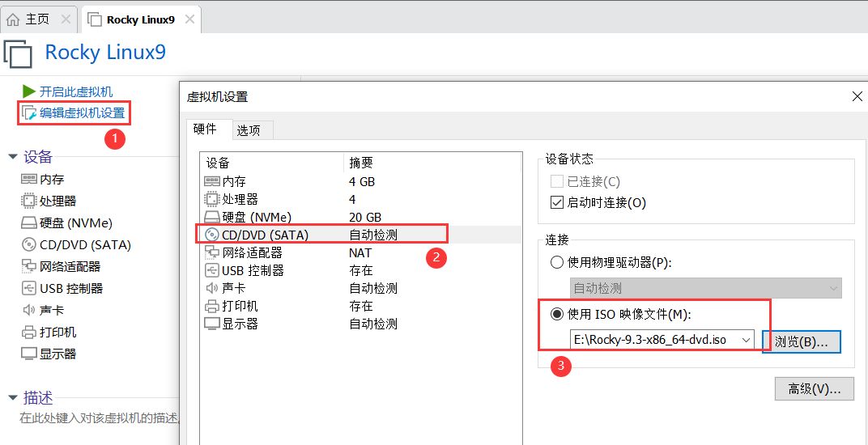Click the 打印机 printer icon in the sidebar
The image size is (868, 445).
(29, 332)
